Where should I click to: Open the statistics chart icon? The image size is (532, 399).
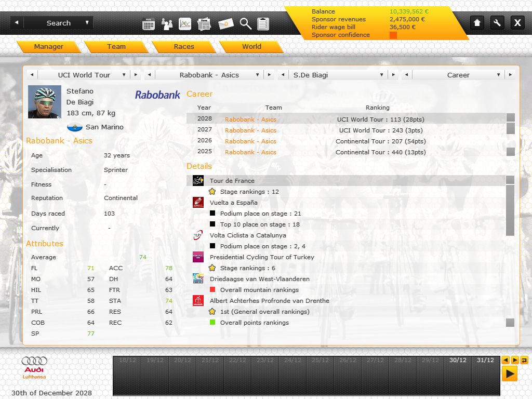point(185,23)
